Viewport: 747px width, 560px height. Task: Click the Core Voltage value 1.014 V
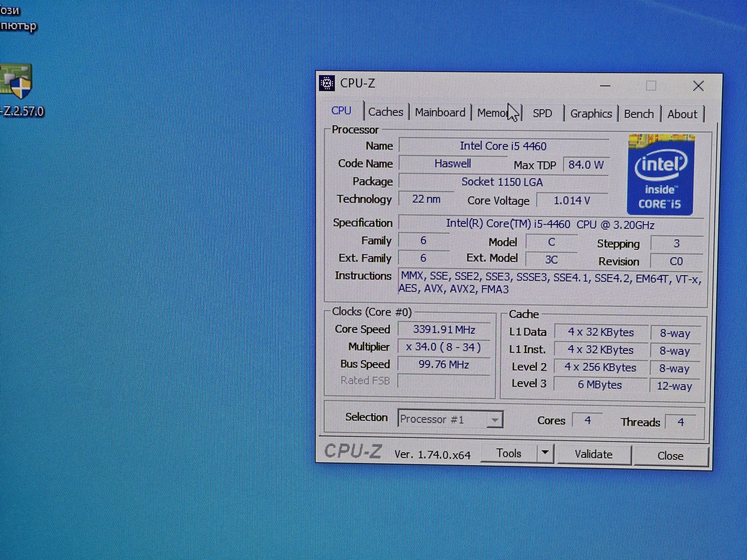click(x=572, y=201)
